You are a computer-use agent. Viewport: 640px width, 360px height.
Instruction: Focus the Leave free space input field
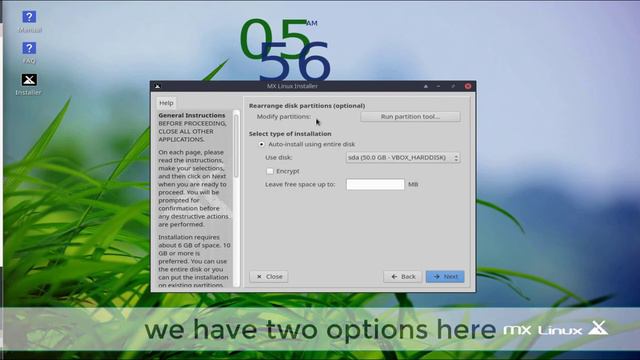(375, 184)
